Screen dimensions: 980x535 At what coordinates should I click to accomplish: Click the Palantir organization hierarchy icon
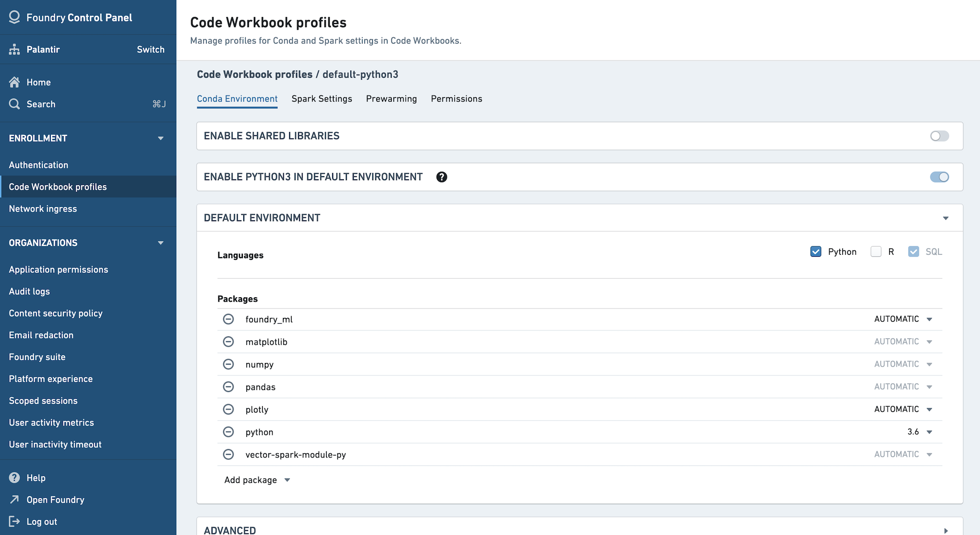pyautogui.click(x=15, y=49)
